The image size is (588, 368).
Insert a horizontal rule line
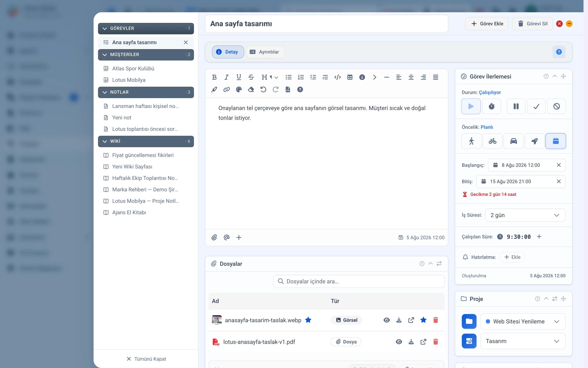click(386, 77)
